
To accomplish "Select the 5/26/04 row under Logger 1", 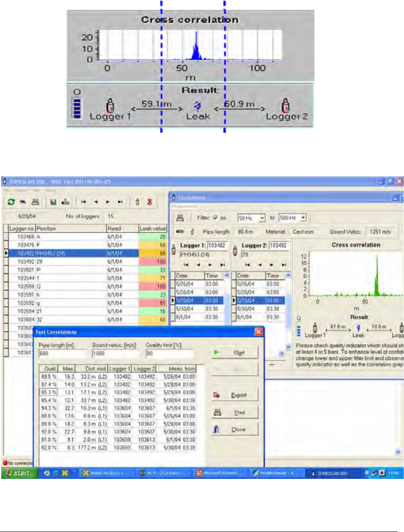I will point(197,283).
